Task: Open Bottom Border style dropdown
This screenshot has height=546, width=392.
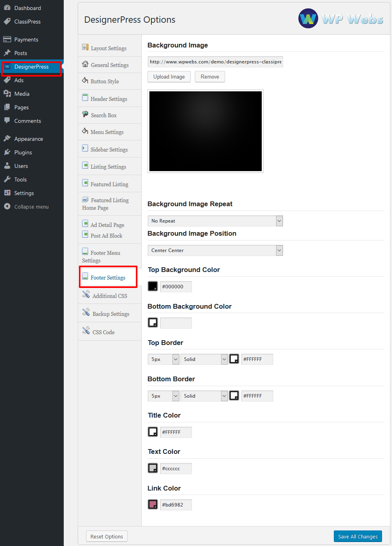Action: (x=204, y=396)
